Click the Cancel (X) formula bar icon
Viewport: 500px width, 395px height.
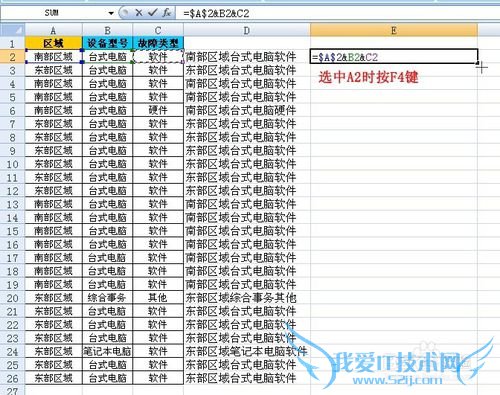139,13
